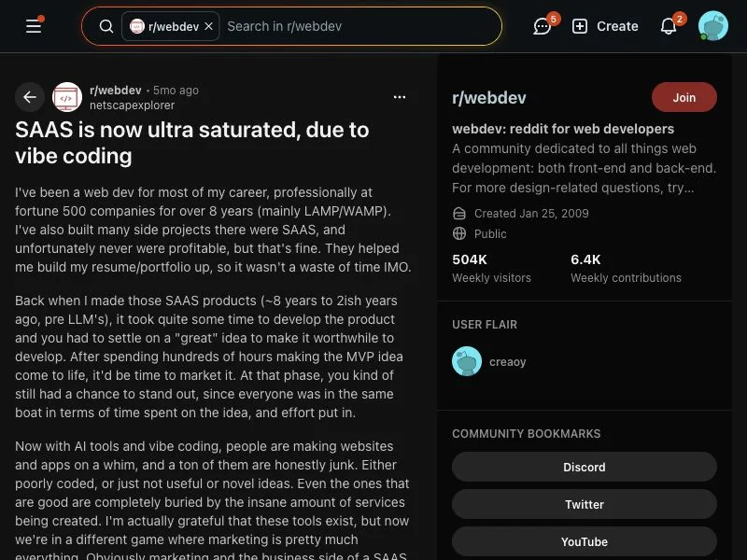Open the chat messages icon
Screen dimensions: 747x560
coord(543,26)
